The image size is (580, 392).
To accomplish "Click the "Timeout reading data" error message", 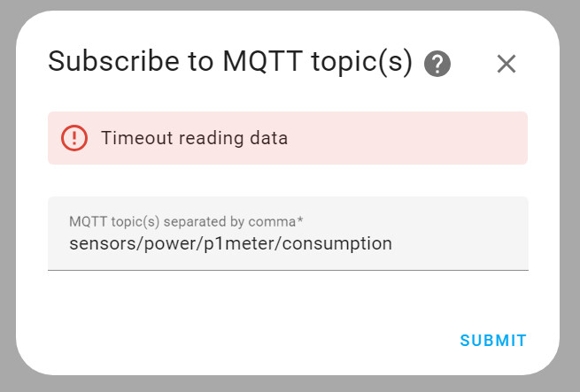I will tap(194, 138).
